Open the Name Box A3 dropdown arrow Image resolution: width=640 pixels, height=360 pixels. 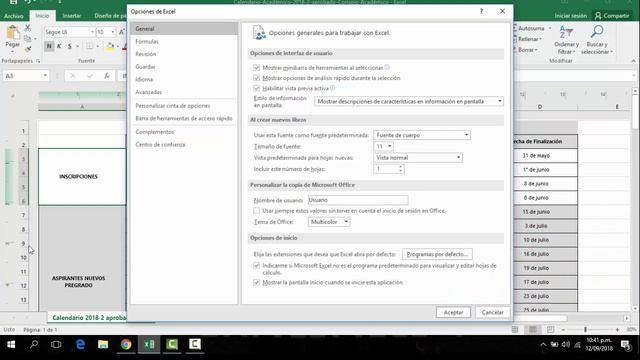(x=45, y=76)
